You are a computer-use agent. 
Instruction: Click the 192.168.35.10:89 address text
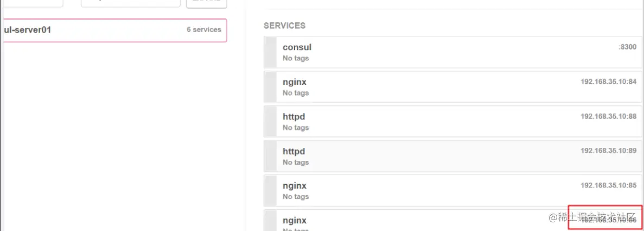pos(608,151)
